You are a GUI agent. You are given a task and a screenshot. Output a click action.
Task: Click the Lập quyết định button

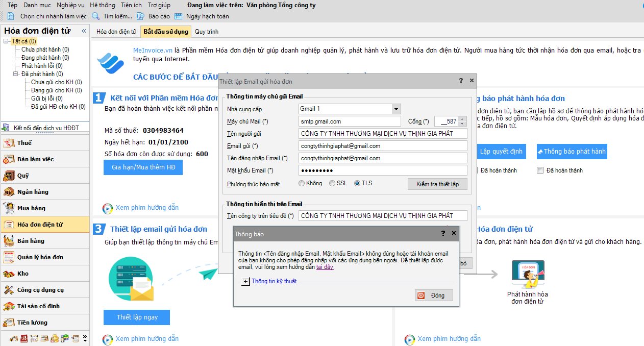tap(500, 152)
